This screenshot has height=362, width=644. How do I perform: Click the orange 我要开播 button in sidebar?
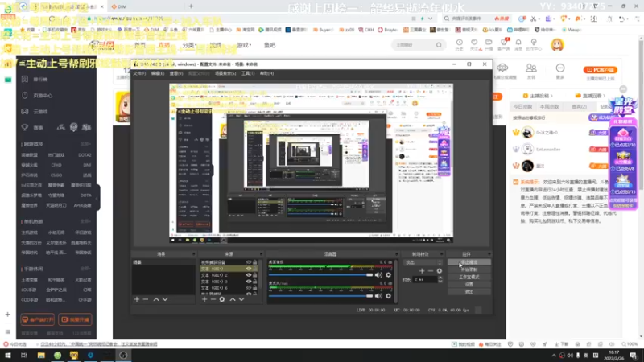75,319
